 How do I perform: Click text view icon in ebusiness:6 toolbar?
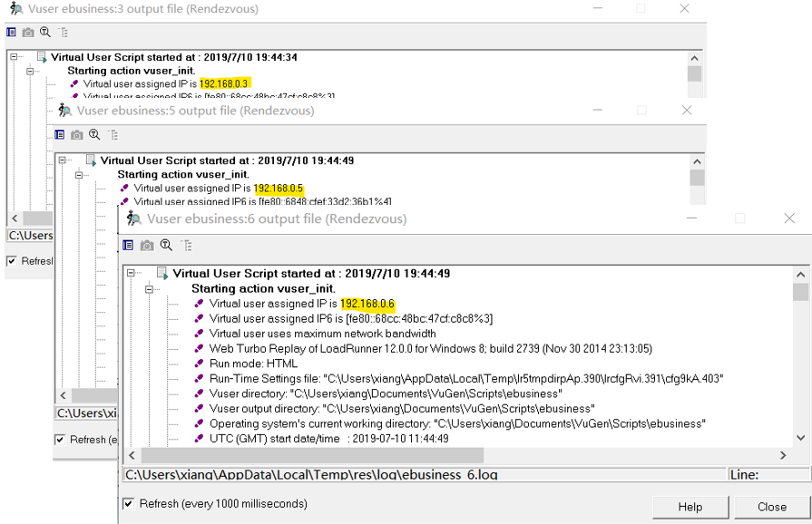pos(128,246)
